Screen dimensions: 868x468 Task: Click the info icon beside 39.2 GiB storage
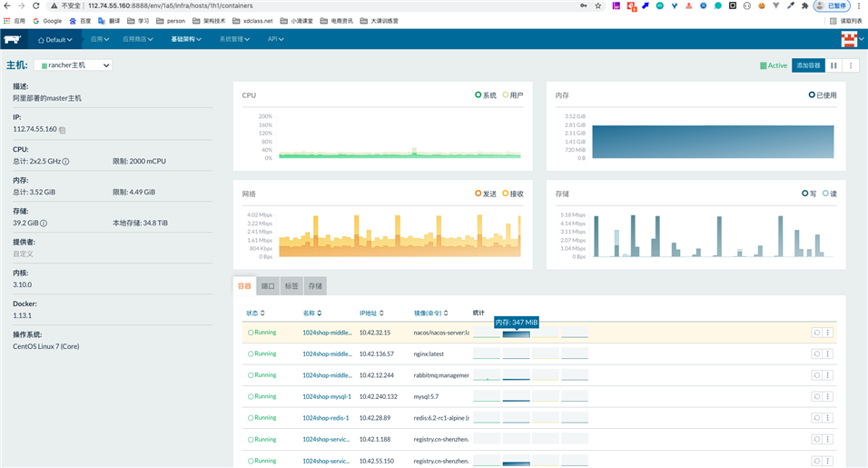pos(44,224)
